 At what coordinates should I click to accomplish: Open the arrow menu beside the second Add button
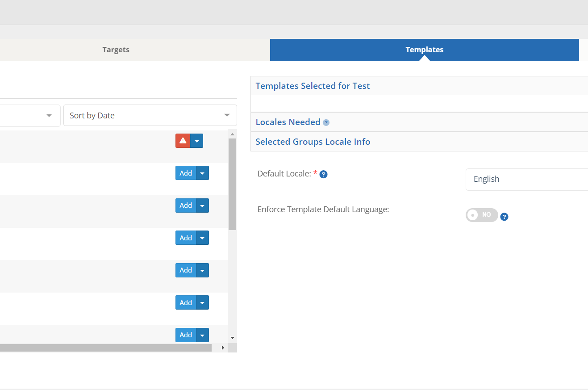pyautogui.click(x=202, y=205)
